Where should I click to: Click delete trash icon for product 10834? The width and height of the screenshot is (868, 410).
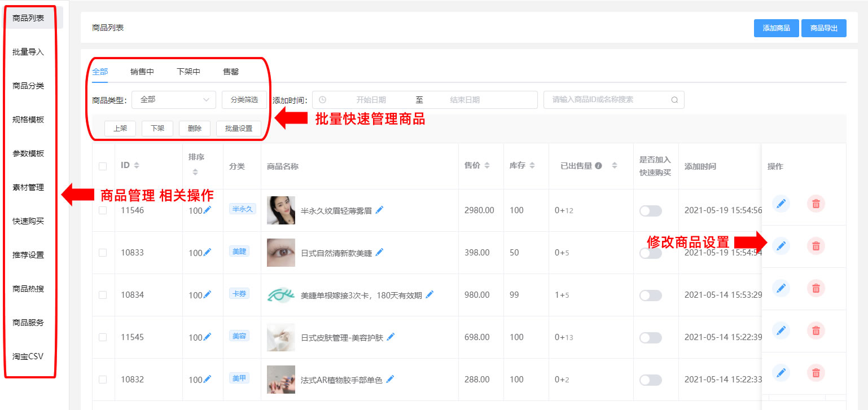(816, 288)
